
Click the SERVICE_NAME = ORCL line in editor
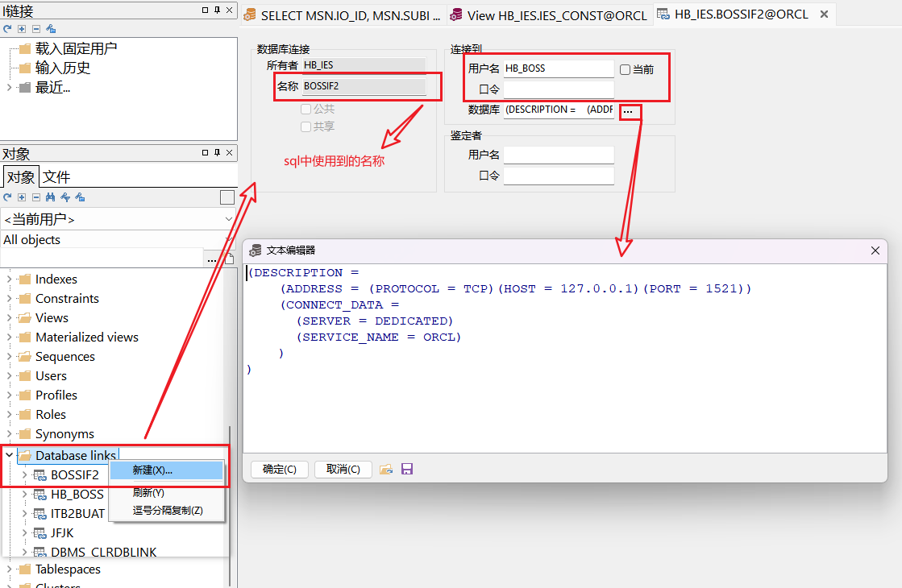(x=379, y=337)
